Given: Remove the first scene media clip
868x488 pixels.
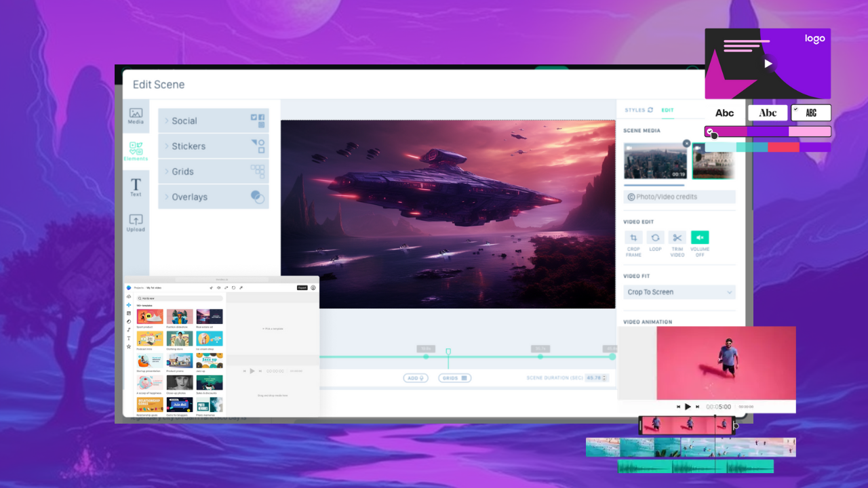Looking at the screenshot, I should pyautogui.click(x=686, y=144).
